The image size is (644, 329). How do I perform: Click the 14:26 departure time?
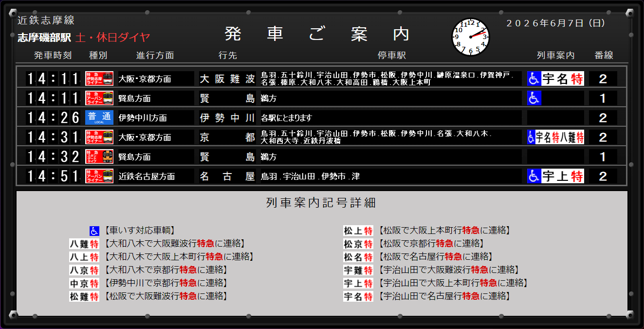point(53,117)
